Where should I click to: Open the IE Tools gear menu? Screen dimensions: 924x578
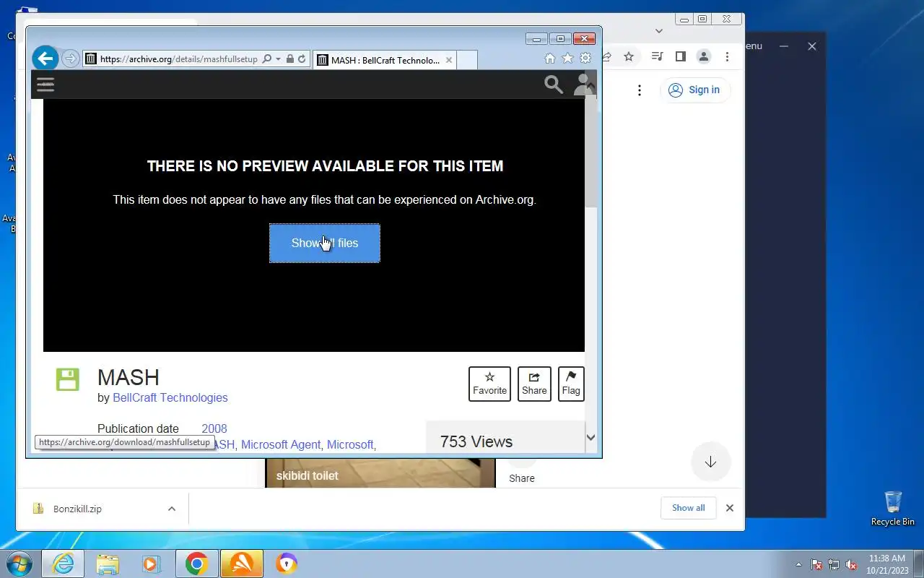point(585,59)
